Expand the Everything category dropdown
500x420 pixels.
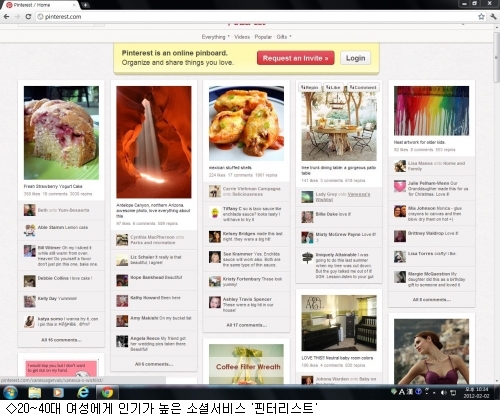pos(216,37)
